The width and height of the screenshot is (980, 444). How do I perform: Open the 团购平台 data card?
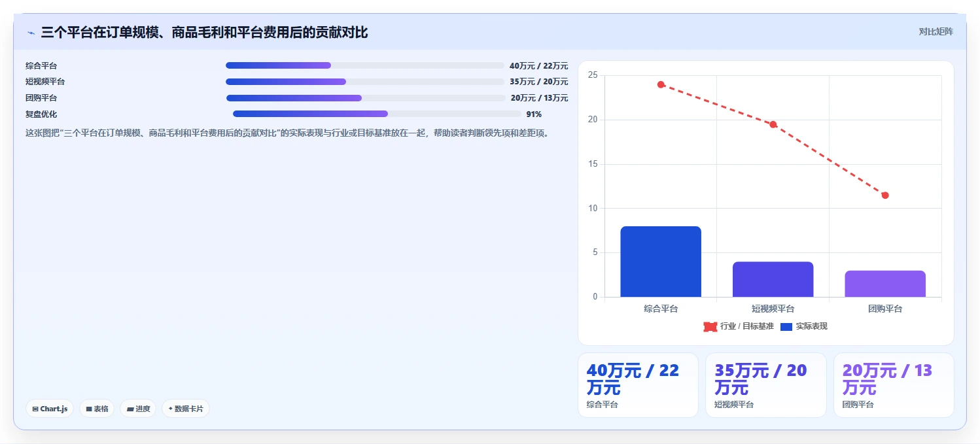click(x=894, y=385)
